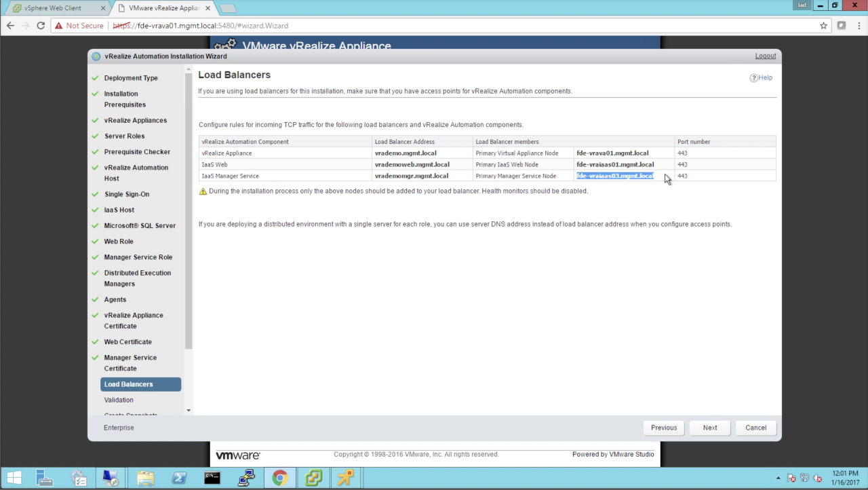Viewport: 868px width, 490px height.
Task: Open the Action Center flag tray icon
Action: (x=791, y=478)
